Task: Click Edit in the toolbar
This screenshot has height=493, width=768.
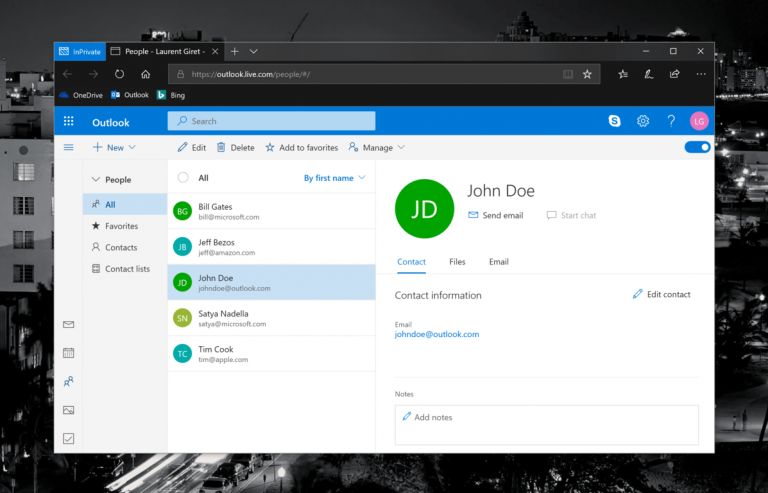Action: click(192, 147)
